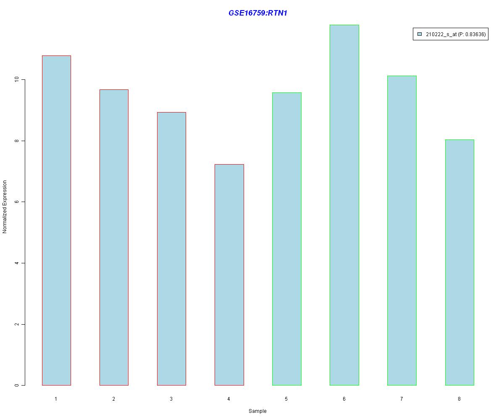Viewport: 504px width, 420px height.
Task: Click the y-axis title Normalized Expression
Action: click(5, 207)
